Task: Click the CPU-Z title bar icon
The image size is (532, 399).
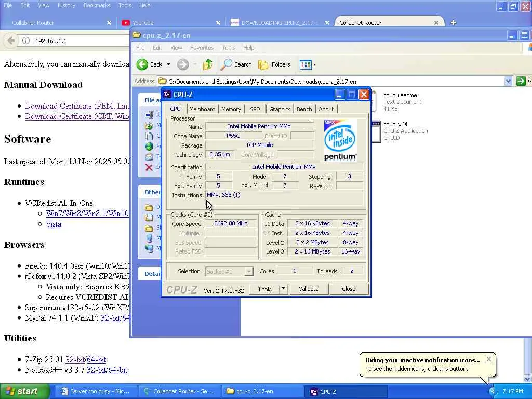Action: 167,95
